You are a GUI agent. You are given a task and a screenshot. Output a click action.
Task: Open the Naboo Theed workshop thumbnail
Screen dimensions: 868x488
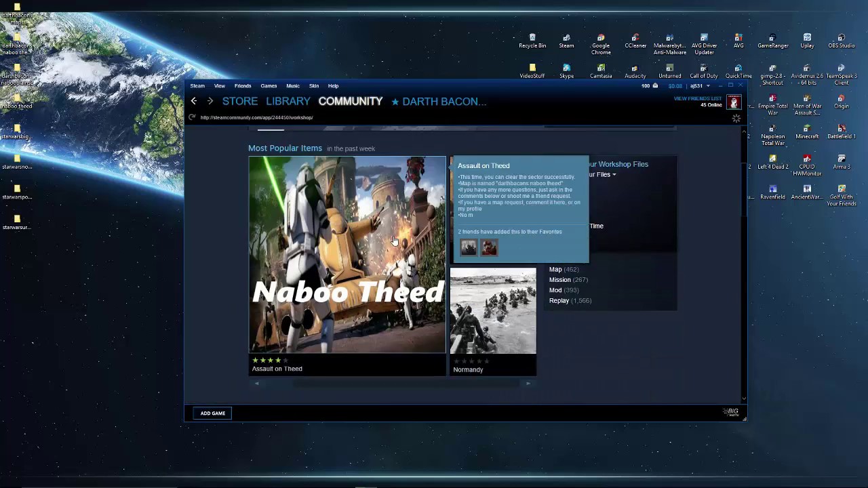[x=347, y=255]
